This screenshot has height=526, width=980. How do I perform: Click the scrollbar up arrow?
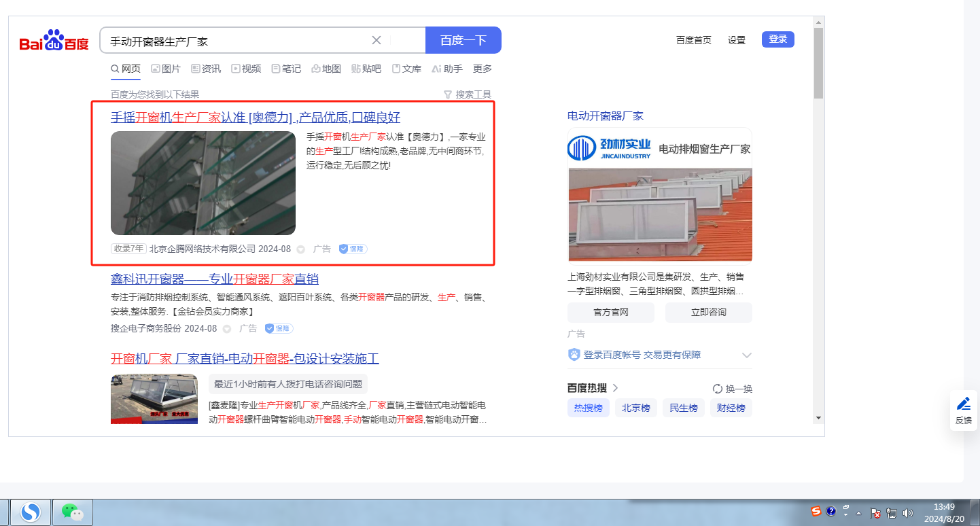pos(819,22)
